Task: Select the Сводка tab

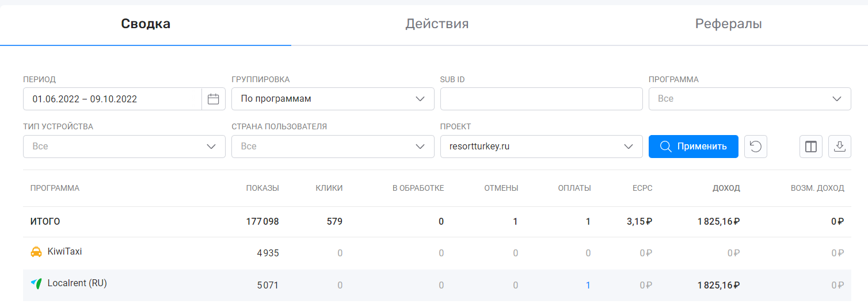Action: [x=146, y=24]
